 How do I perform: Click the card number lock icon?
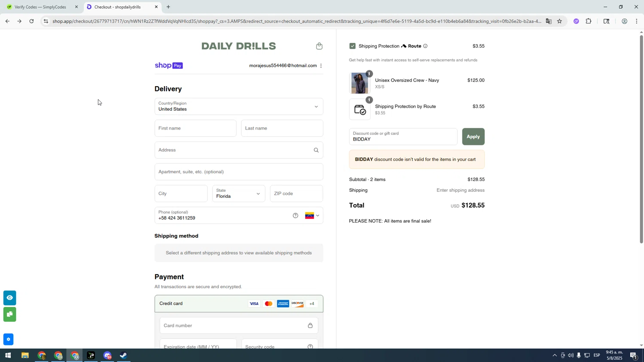point(310,326)
